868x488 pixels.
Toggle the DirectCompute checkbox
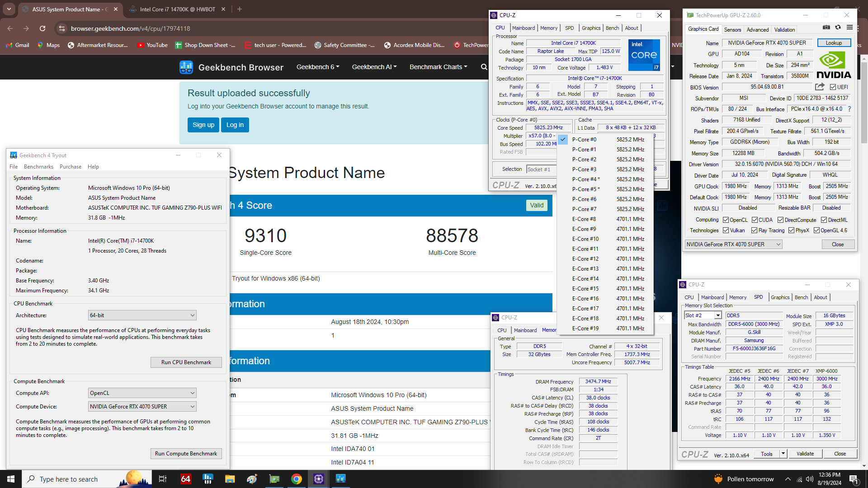pyautogui.click(x=780, y=220)
